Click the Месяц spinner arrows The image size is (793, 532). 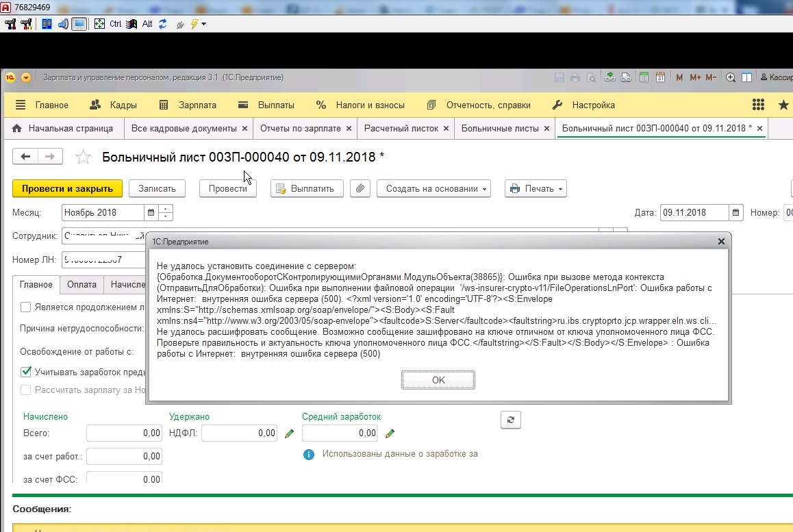click(x=165, y=213)
